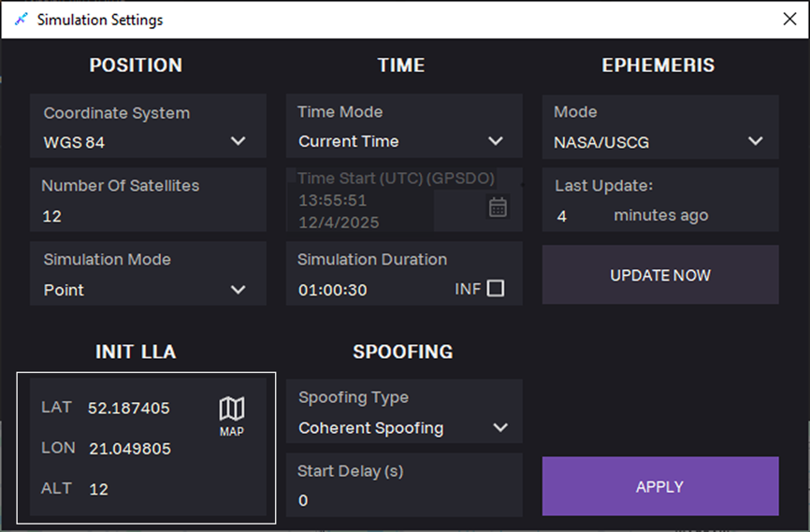Close the Simulation Settings window
Image resolution: width=810 pixels, height=532 pixels.
tap(788, 20)
